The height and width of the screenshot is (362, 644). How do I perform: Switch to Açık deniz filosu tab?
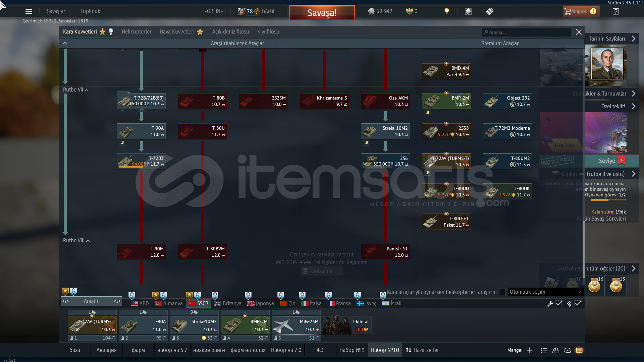click(230, 32)
